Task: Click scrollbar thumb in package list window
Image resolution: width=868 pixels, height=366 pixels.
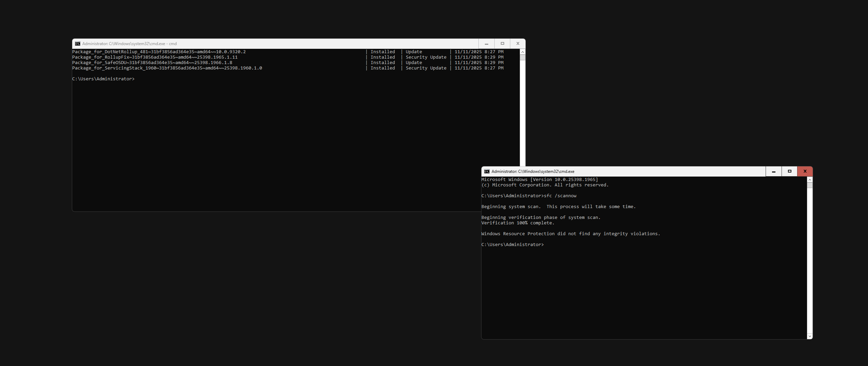Action: (x=522, y=57)
